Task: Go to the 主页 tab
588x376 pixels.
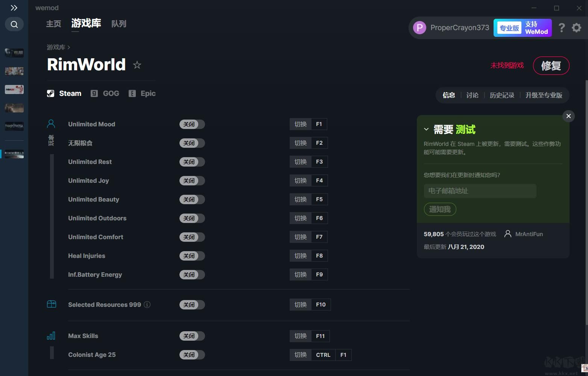Action: pos(53,24)
